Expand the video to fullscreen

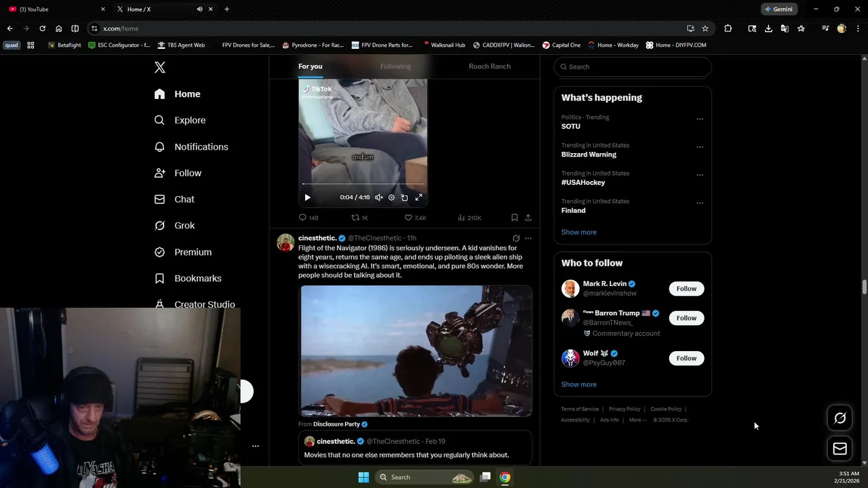click(x=418, y=197)
